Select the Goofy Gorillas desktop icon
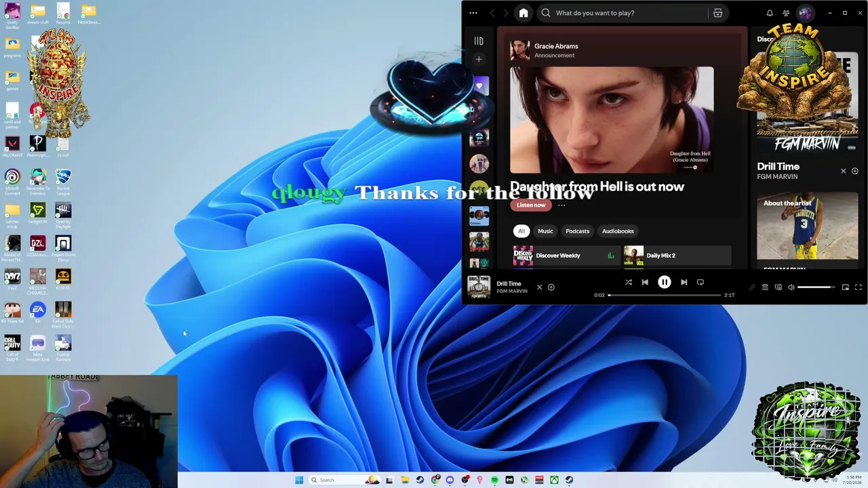 click(12, 16)
